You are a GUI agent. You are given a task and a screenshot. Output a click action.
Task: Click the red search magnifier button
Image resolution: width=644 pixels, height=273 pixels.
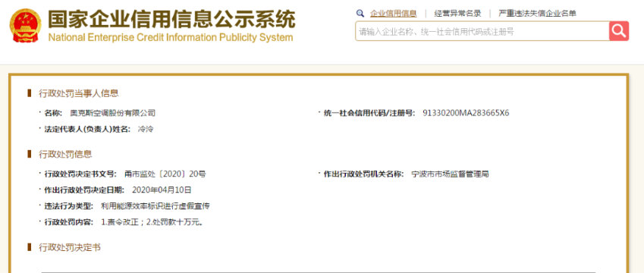click(x=619, y=31)
